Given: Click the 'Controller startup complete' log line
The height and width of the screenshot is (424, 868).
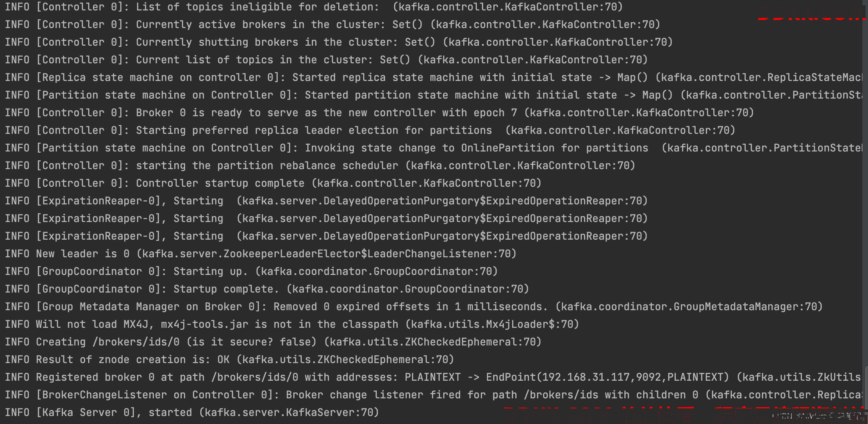Looking at the screenshot, I should click(x=273, y=183).
